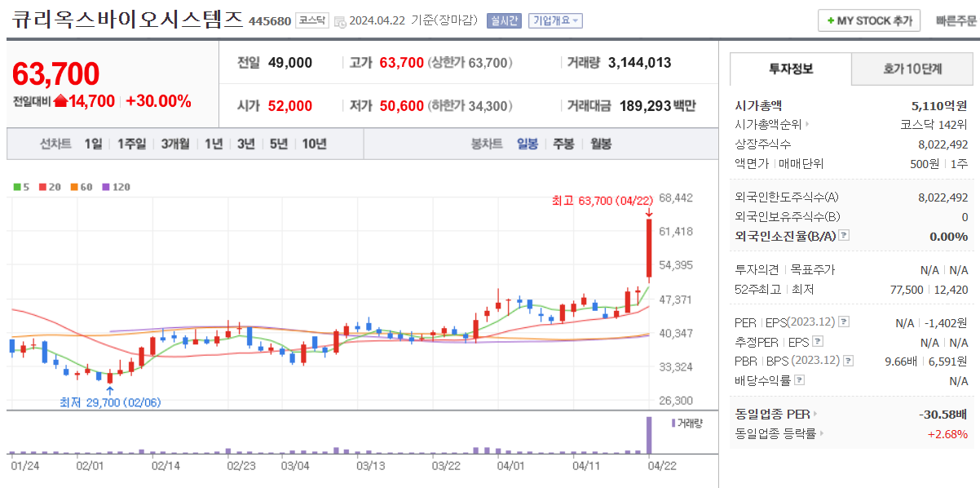This screenshot has width=980, height=488.
Task: Click the 시가 value 52,000
Action: [x=289, y=105]
